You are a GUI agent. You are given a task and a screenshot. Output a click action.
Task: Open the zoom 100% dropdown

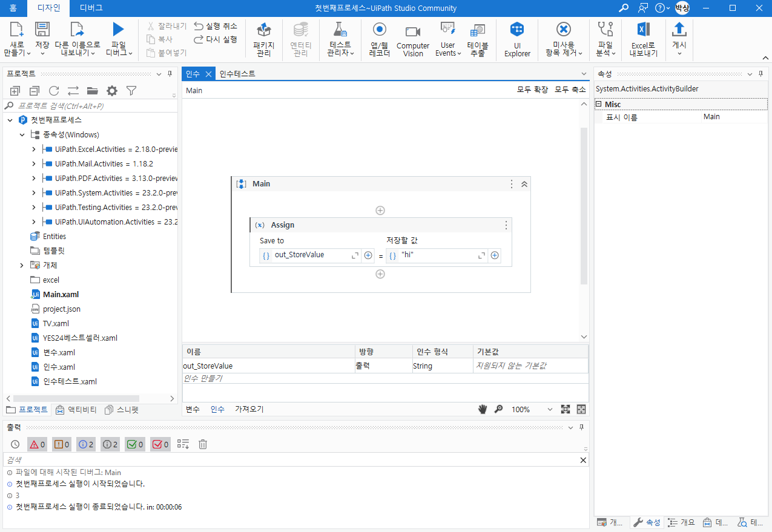(x=549, y=409)
